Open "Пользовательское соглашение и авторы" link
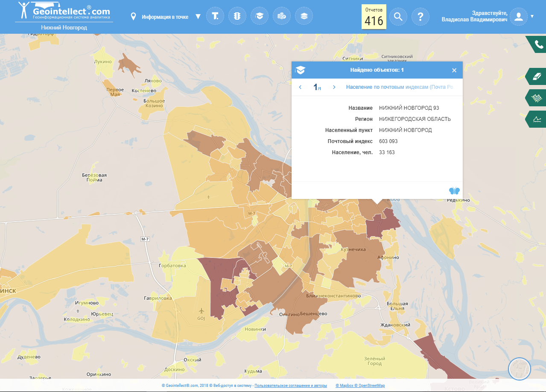The image size is (546, 392). tap(291, 386)
